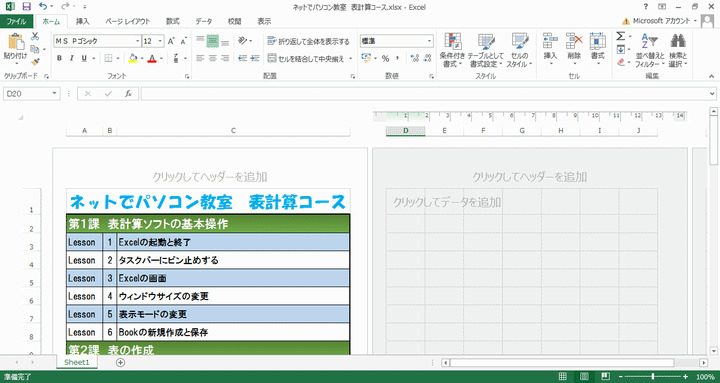This screenshot has width=720, height=383.
Task: Decrease decimal places icon
Action: tap(428, 58)
